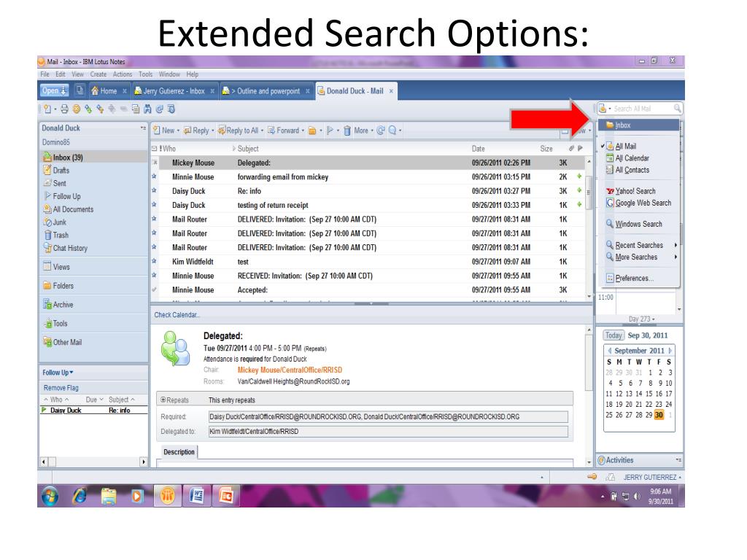This screenshot has width=747, height=560.
Task: Click the Today button in calendar
Action: pos(614,335)
